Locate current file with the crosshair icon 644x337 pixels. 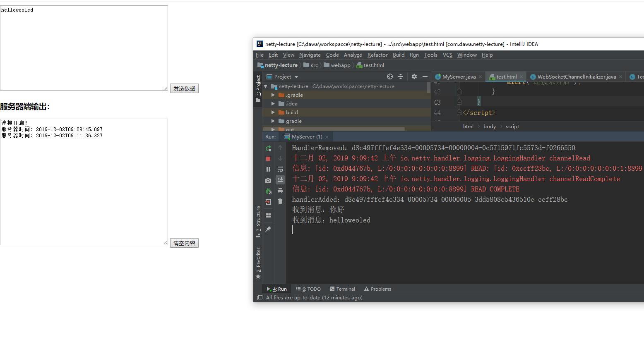(x=390, y=76)
